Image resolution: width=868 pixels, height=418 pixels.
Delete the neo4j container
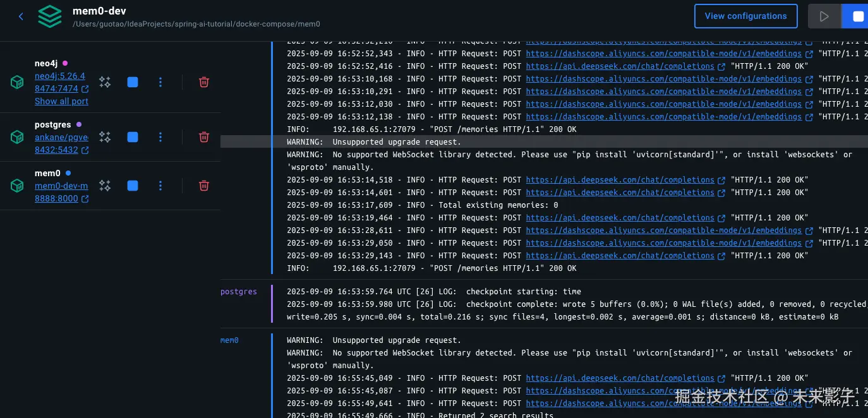[x=204, y=82]
